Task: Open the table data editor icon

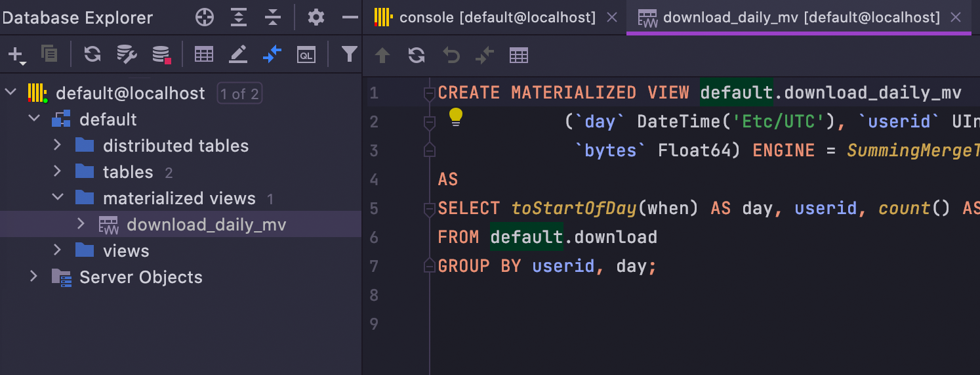Action: tap(204, 55)
